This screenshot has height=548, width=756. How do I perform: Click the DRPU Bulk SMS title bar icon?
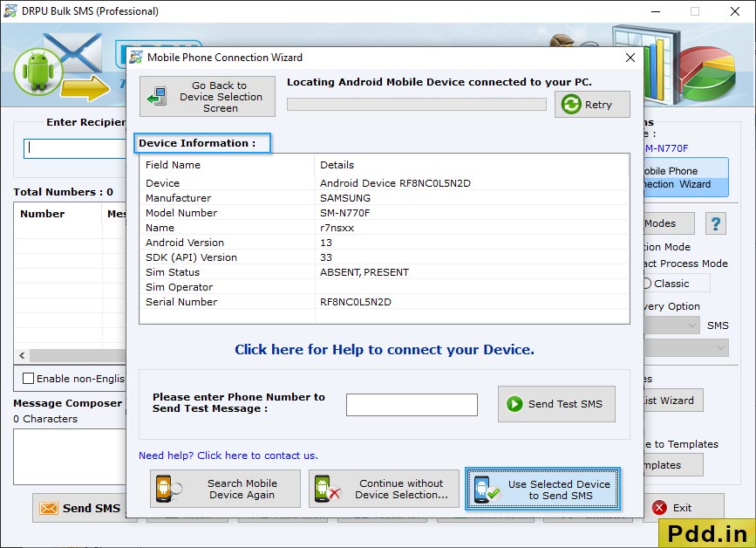[10, 11]
